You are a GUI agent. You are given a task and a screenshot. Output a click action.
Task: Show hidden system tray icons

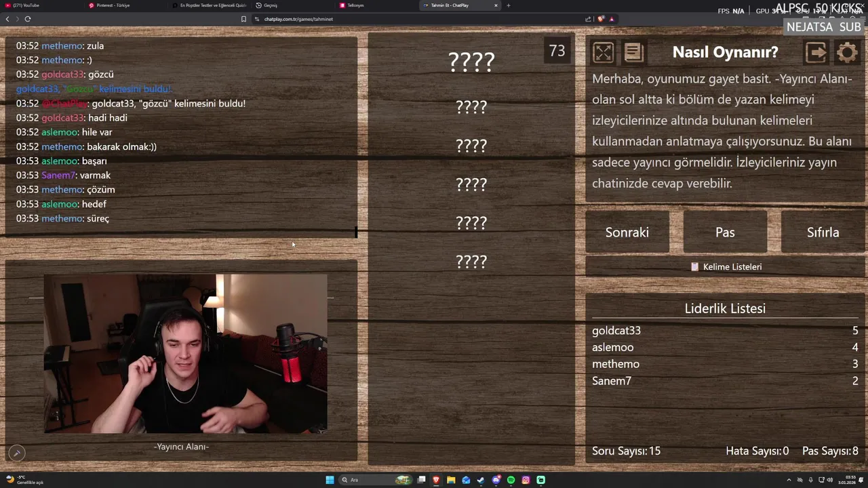789,480
